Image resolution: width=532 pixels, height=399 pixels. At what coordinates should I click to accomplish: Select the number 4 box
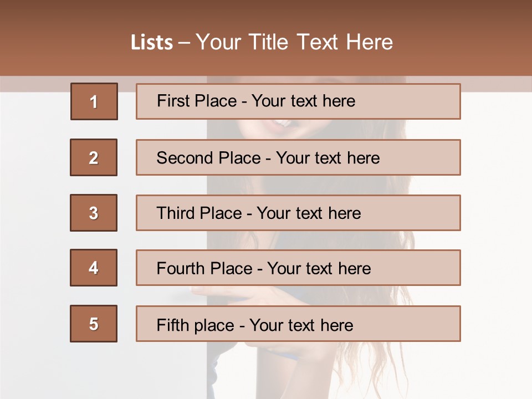pyautogui.click(x=94, y=268)
